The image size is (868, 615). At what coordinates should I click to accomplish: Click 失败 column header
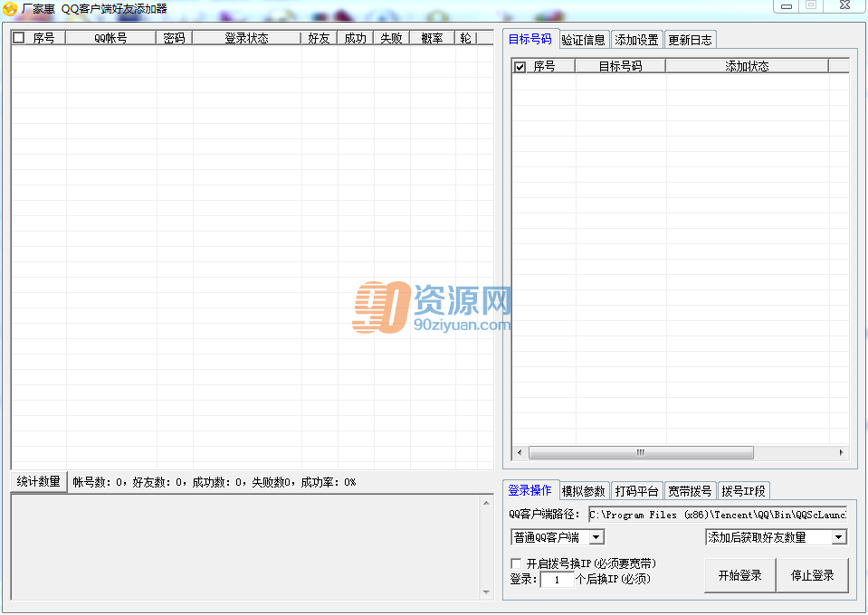coord(391,38)
